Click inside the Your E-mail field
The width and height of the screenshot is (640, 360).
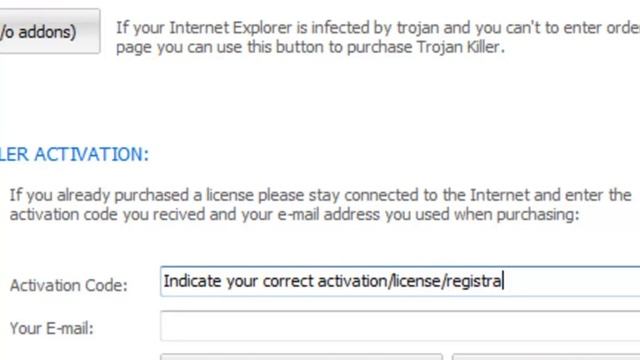[400, 326]
